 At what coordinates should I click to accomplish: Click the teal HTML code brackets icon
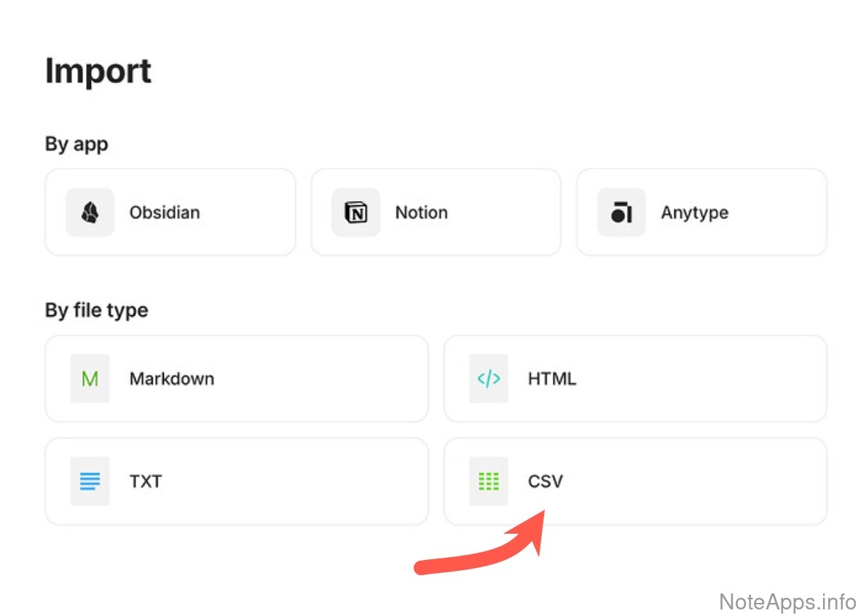click(488, 379)
